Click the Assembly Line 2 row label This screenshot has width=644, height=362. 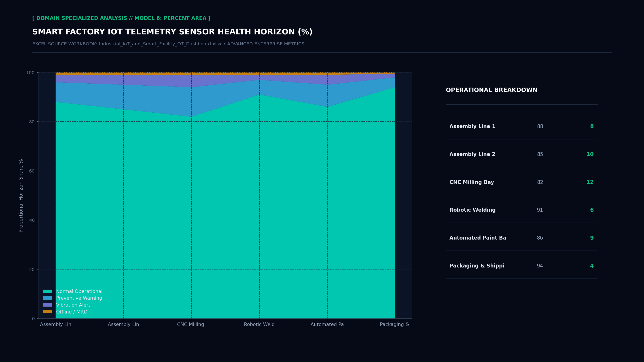pyautogui.click(x=472, y=154)
